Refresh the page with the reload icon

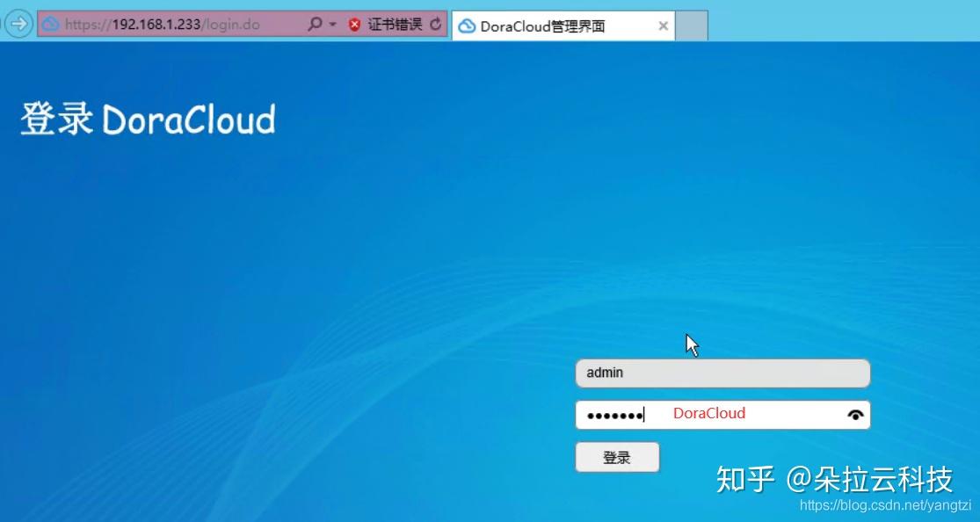pyautogui.click(x=436, y=25)
